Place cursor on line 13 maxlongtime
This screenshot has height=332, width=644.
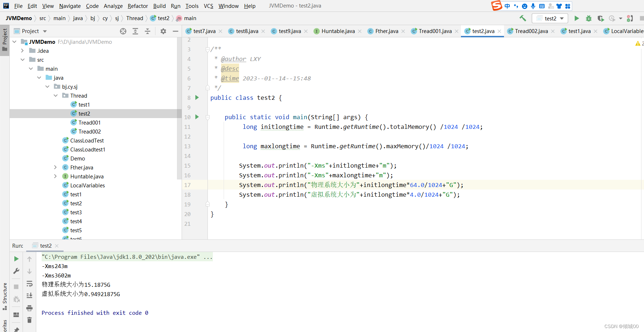(280, 146)
